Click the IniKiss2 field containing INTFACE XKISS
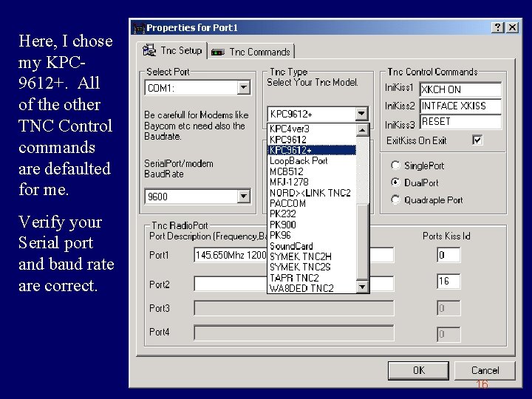 (x=460, y=106)
